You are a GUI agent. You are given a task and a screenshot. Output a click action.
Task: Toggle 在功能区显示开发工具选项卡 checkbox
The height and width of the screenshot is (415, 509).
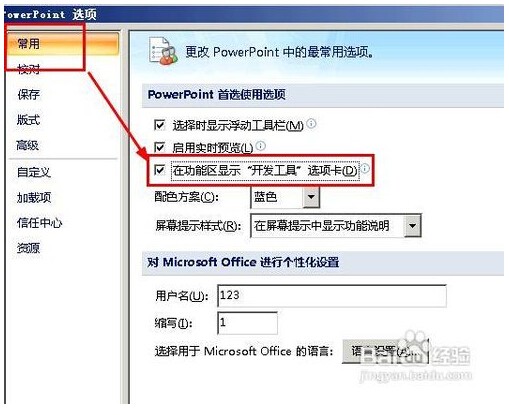pyautogui.click(x=160, y=170)
